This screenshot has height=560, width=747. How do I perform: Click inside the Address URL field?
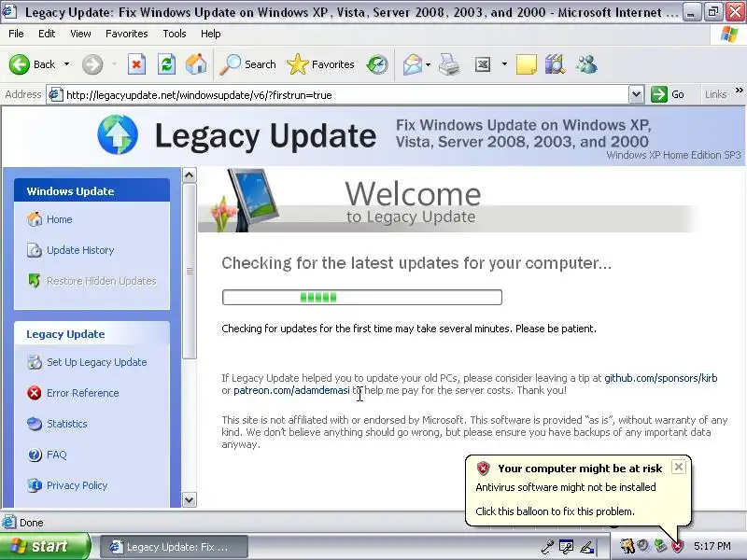pos(345,95)
